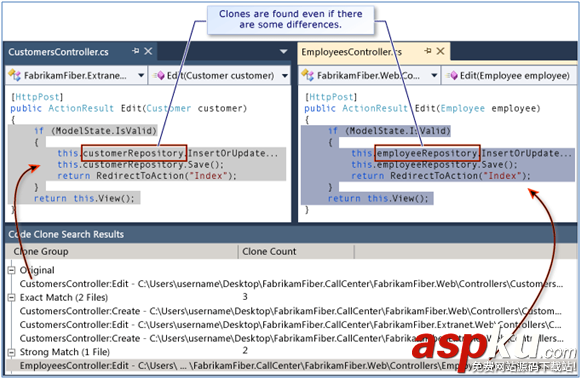Viewport: 582px width, 379px height.
Task: Click [HttpPost] attribute in CustomersController editor
Action: pyautogui.click(x=37, y=97)
